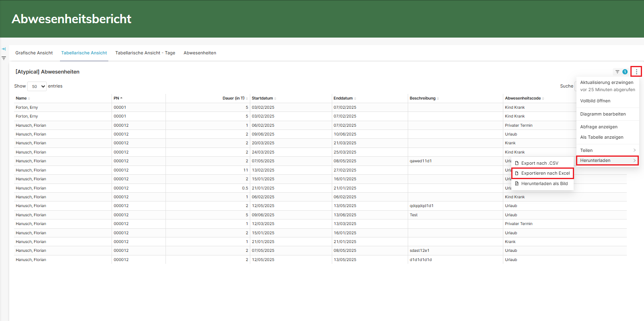Sort by Startdatum column header

pos(264,98)
